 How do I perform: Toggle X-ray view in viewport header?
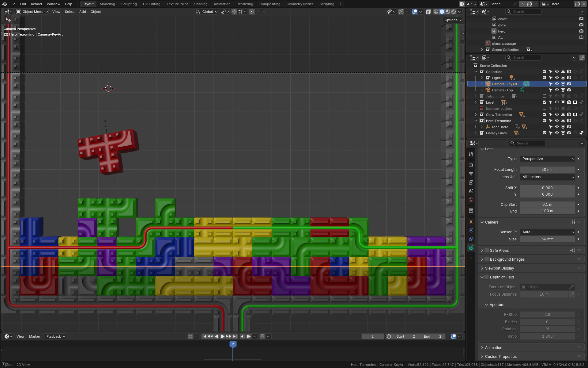coord(428,12)
